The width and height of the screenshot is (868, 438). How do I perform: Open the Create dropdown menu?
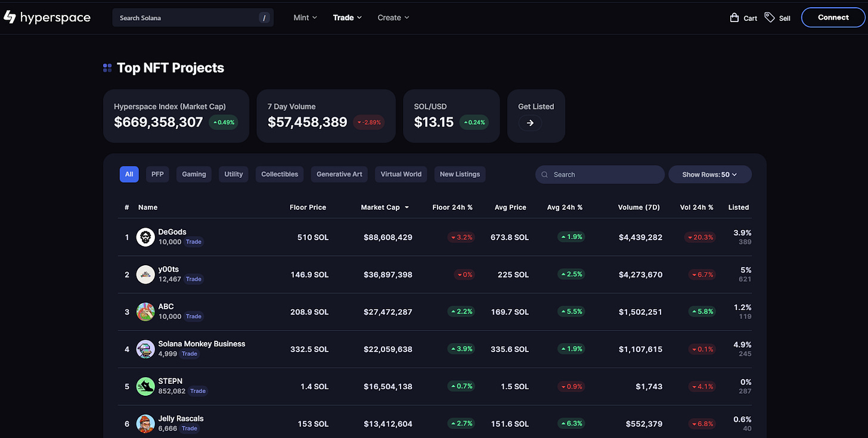393,17
